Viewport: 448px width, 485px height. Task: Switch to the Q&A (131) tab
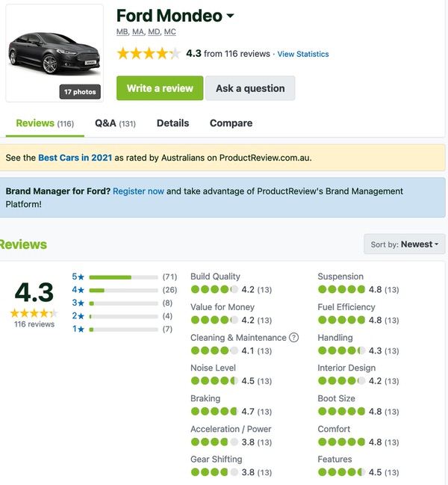115,123
